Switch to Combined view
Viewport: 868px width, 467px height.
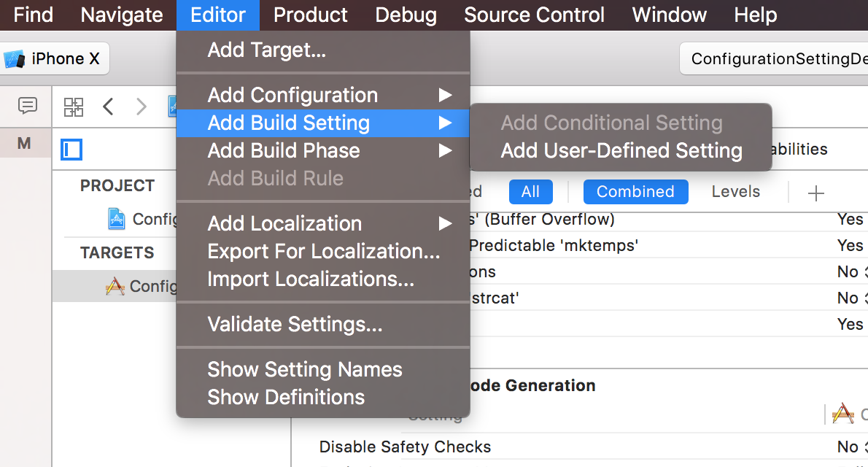pyautogui.click(x=635, y=192)
